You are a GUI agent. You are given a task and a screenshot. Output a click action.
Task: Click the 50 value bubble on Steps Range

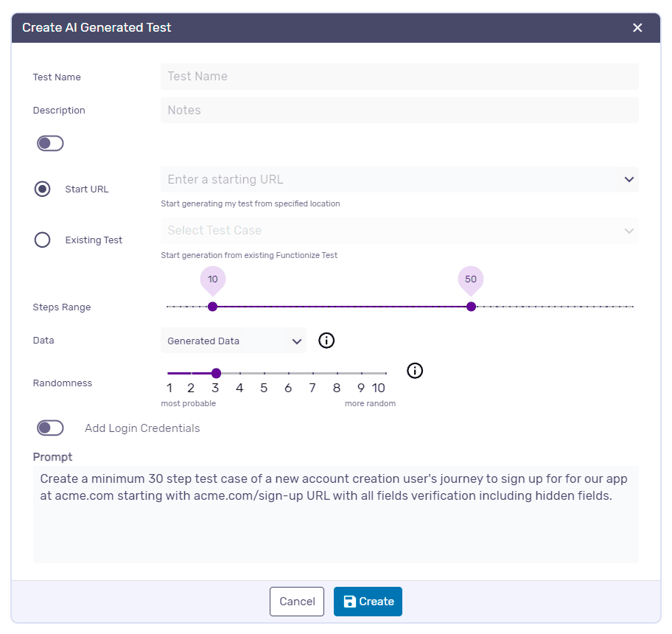[471, 279]
